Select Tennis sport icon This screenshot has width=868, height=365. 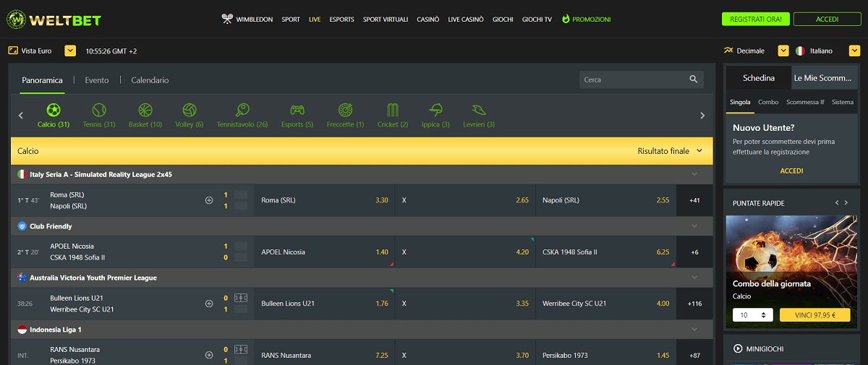click(99, 111)
